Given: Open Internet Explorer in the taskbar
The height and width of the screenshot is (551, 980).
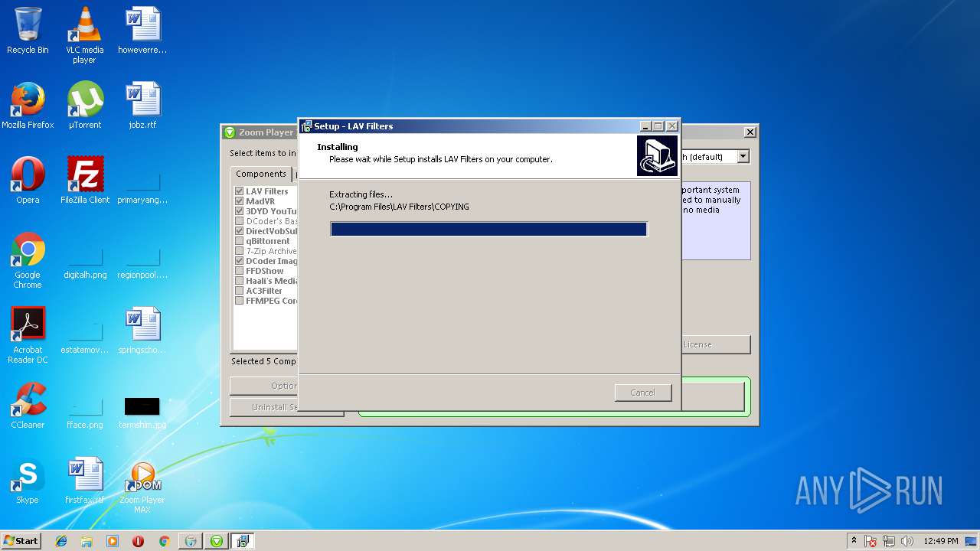Looking at the screenshot, I should click(x=61, y=541).
